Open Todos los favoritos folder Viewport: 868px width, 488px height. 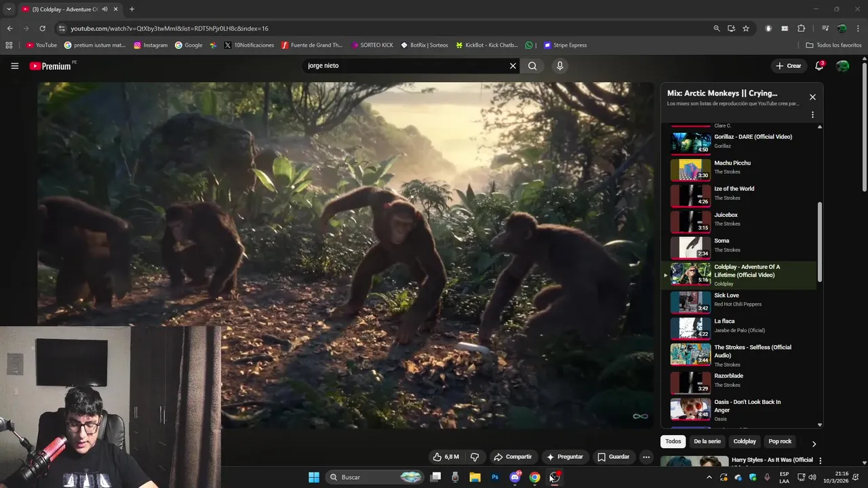(x=833, y=45)
